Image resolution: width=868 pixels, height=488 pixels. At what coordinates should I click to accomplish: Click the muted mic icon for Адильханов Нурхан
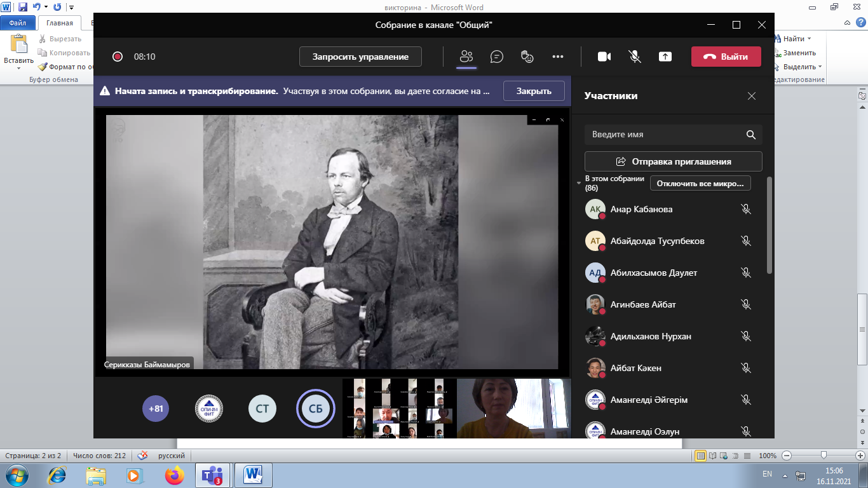pyautogui.click(x=746, y=336)
